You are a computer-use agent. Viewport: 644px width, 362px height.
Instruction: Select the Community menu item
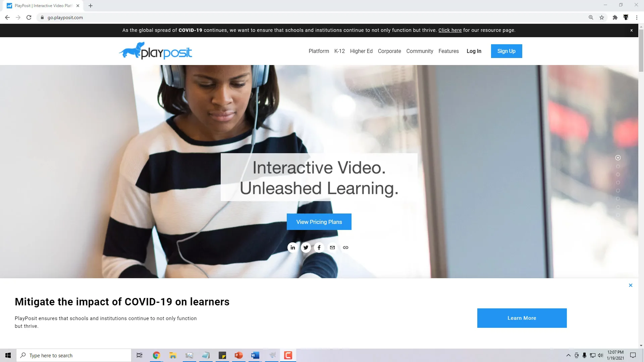pyautogui.click(x=420, y=51)
